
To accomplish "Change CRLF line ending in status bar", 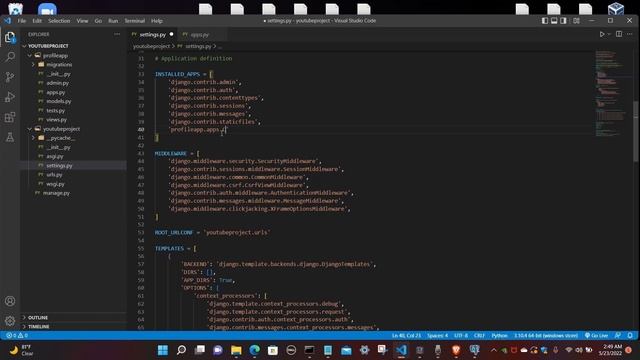I will coord(479,336).
